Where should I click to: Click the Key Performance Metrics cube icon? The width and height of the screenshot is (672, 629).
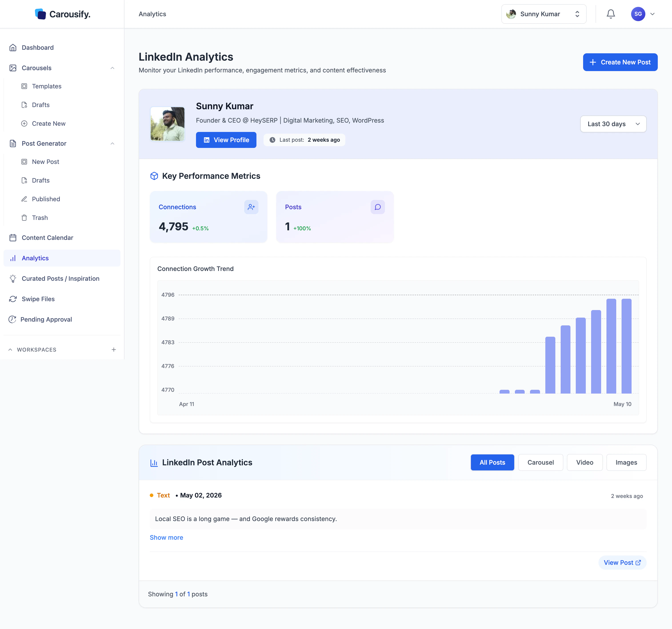coord(154,176)
